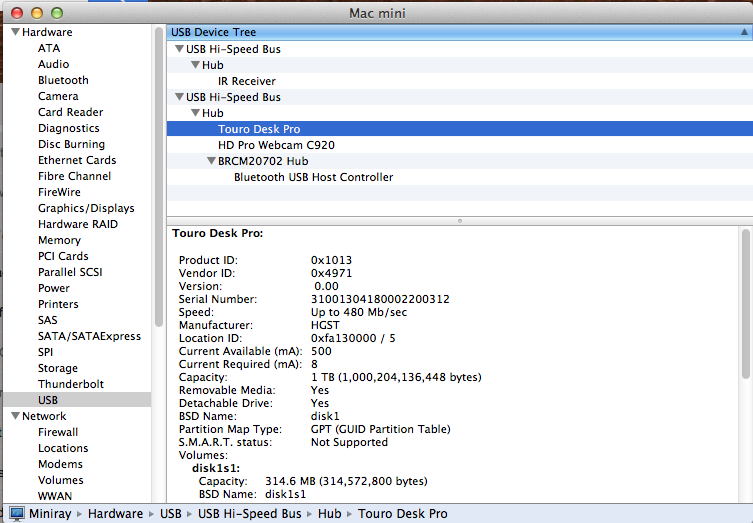Select Bluetooth USB Host Controller row
Screen dimensions: 753x523
pyautogui.click(x=460, y=177)
